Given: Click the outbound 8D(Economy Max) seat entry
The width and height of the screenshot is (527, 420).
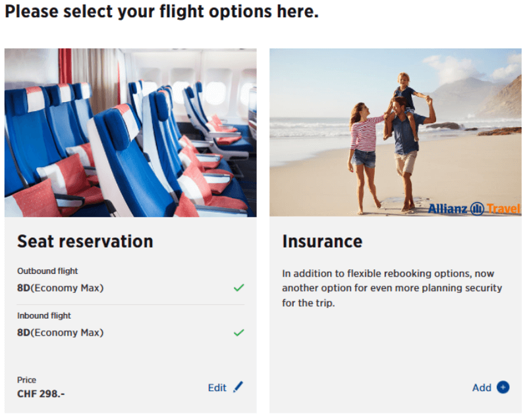Looking at the screenshot, I should coord(60,288).
